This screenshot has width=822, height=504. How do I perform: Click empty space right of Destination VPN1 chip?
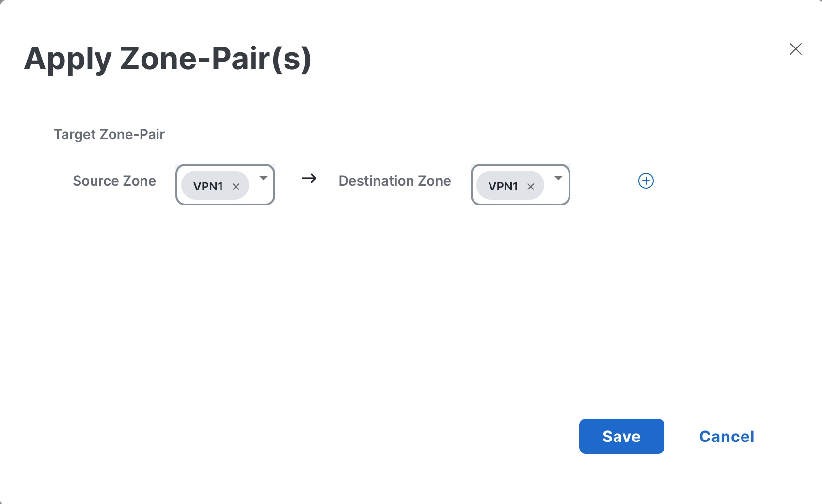pyautogui.click(x=555, y=194)
